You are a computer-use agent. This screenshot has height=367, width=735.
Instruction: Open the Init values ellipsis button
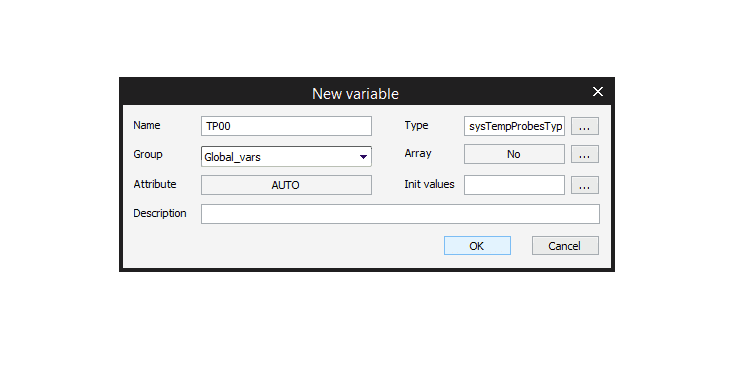pos(585,185)
